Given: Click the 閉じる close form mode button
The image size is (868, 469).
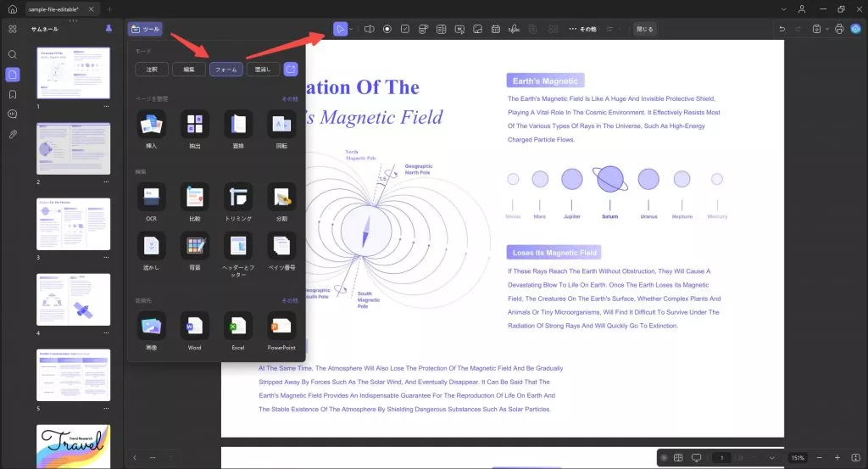Looking at the screenshot, I should [645, 29].
